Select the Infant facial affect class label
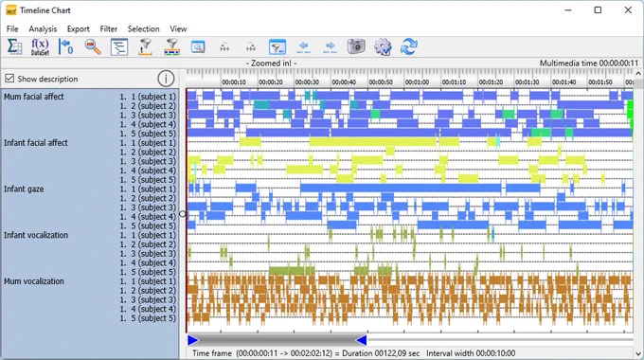 pos(36,143)
